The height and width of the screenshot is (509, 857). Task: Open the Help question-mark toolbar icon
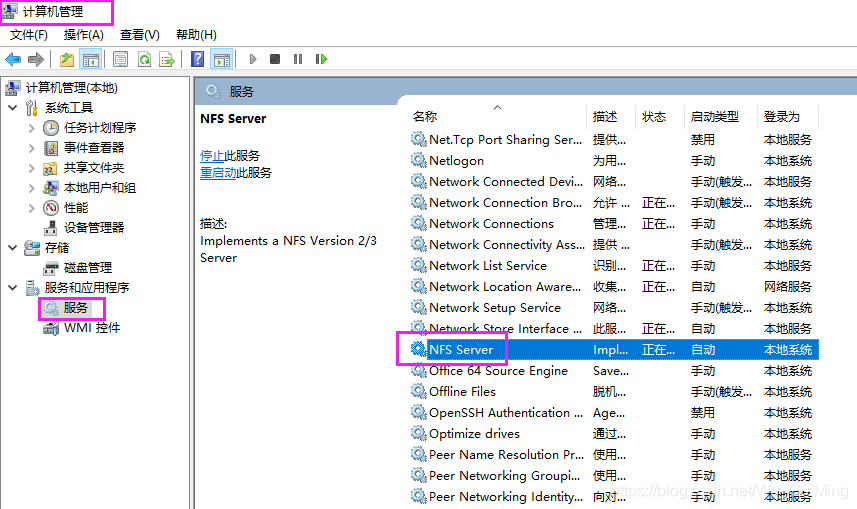(197, 59)
